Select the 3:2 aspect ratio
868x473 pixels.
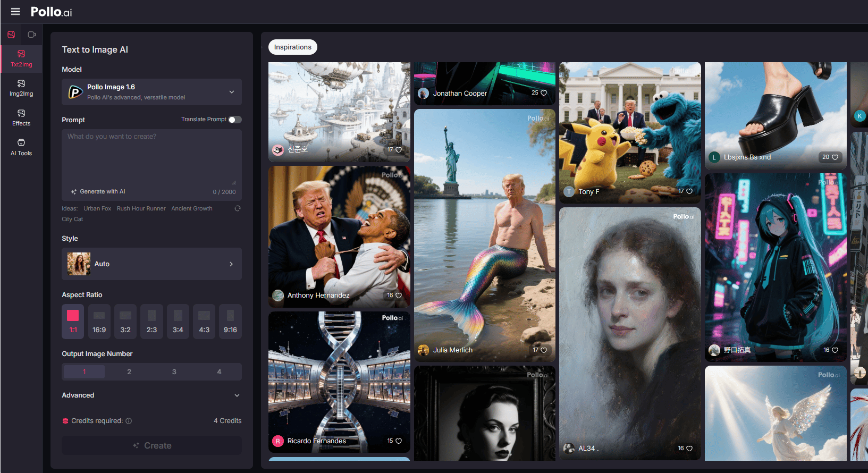pos(125,322)
